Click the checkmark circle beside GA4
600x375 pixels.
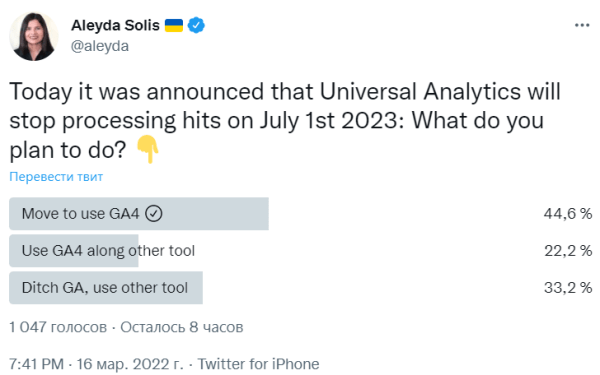[x=154, y=214]
